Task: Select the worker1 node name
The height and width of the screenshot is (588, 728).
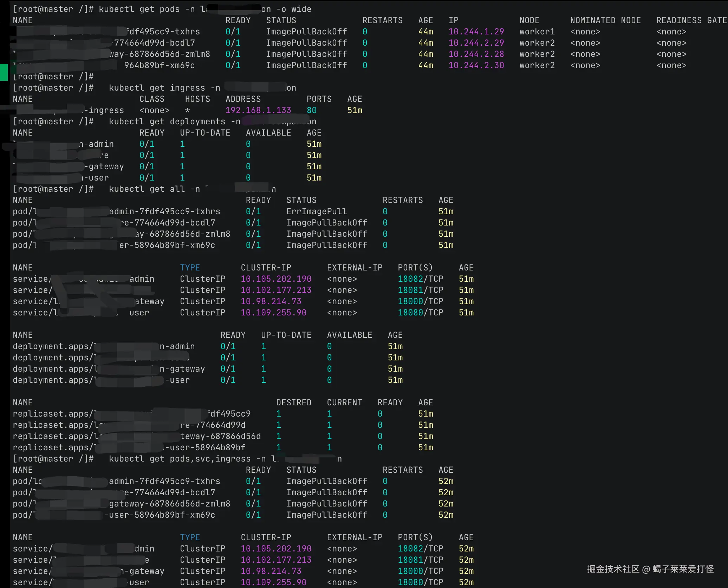Action: pos(537,32)
